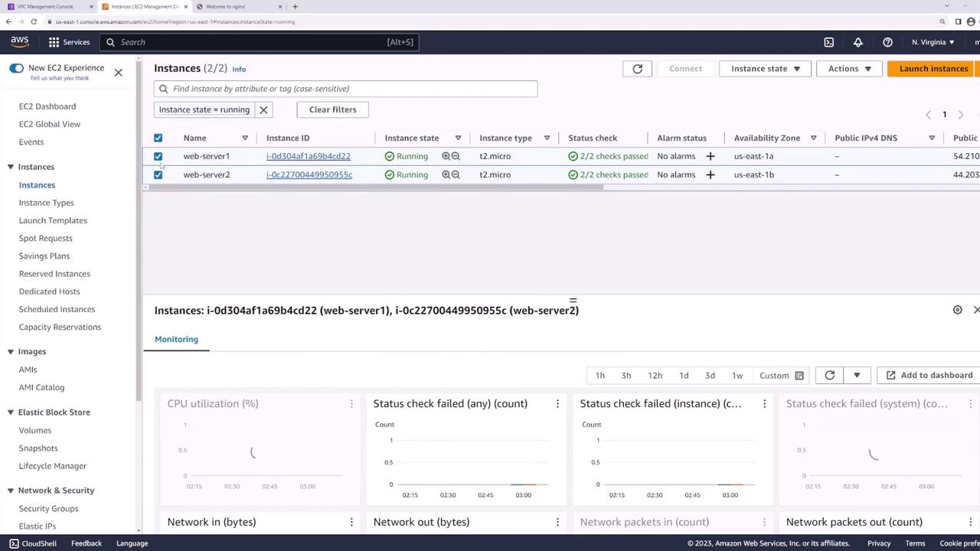Image resolution: width=980 pixels, height=551 pixels.
Task: Open the N. Virginia region selector
Action: click(933, 42)
